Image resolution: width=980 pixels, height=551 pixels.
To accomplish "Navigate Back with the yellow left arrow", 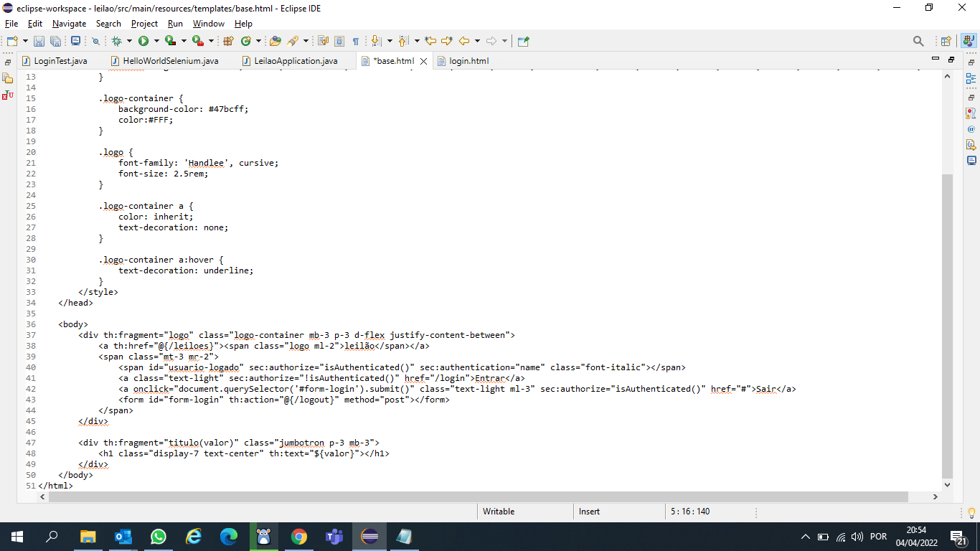I will tap(464, 41).
